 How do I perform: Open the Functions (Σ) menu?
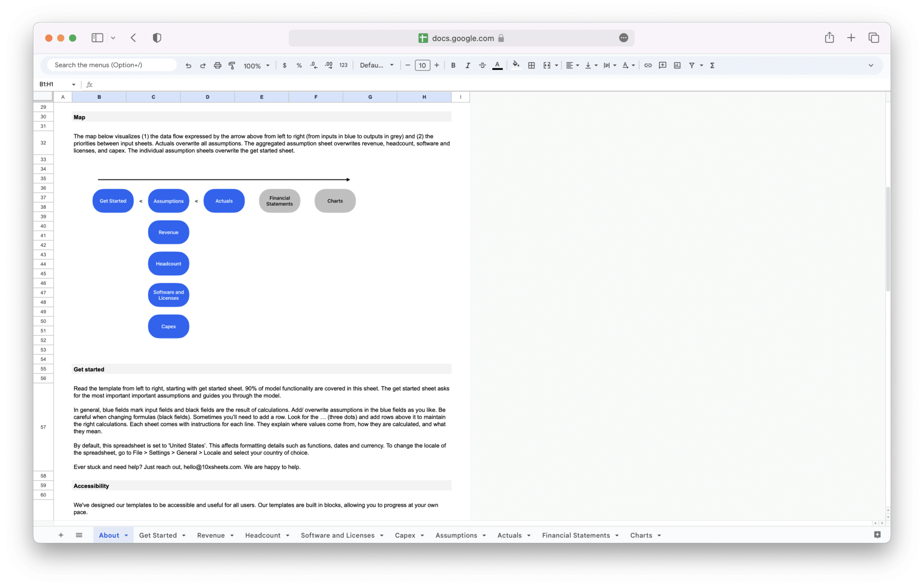[x=711, y=65]
